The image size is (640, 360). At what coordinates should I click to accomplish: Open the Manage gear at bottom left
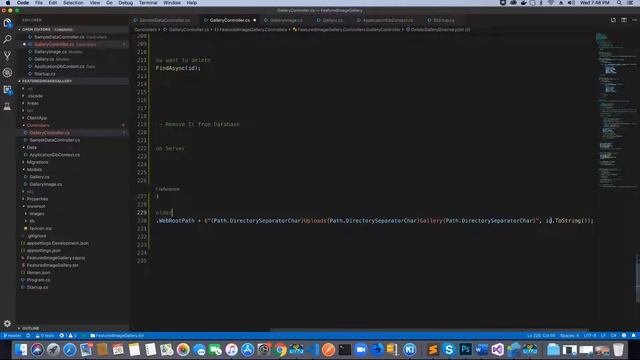(x=7, y=323)
